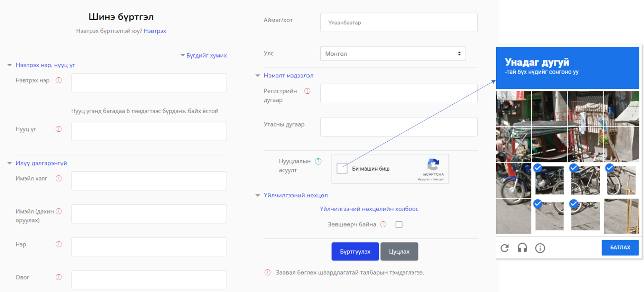Image resolution: width=644 pixels, height=292 pixels.
Task: Click required icon next to Имэйл хаяг
Action: click(x=59, y=178)
